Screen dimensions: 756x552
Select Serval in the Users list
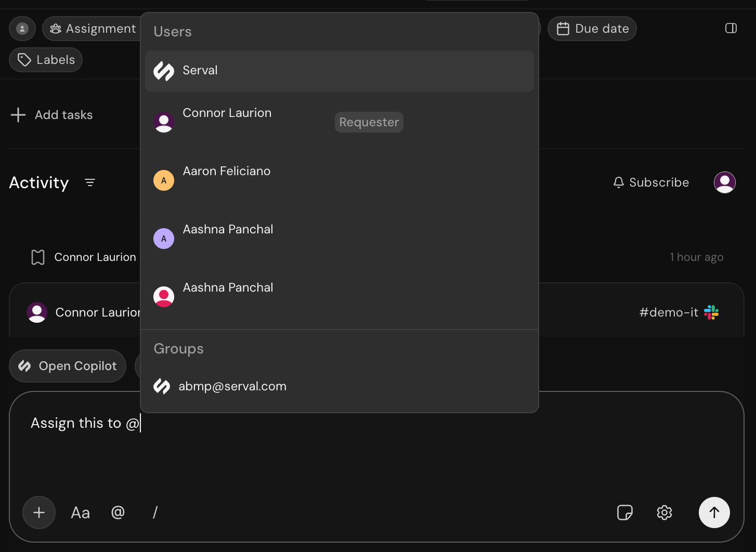(x=340, y=71)
